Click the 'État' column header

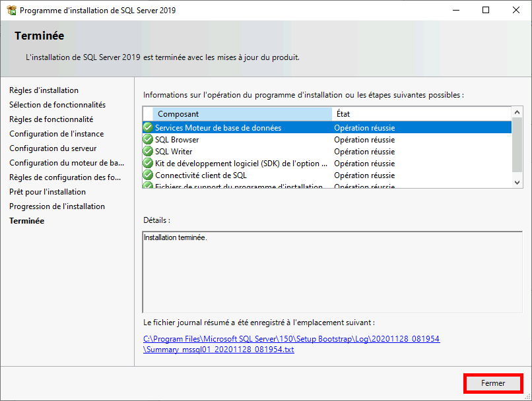343,113
